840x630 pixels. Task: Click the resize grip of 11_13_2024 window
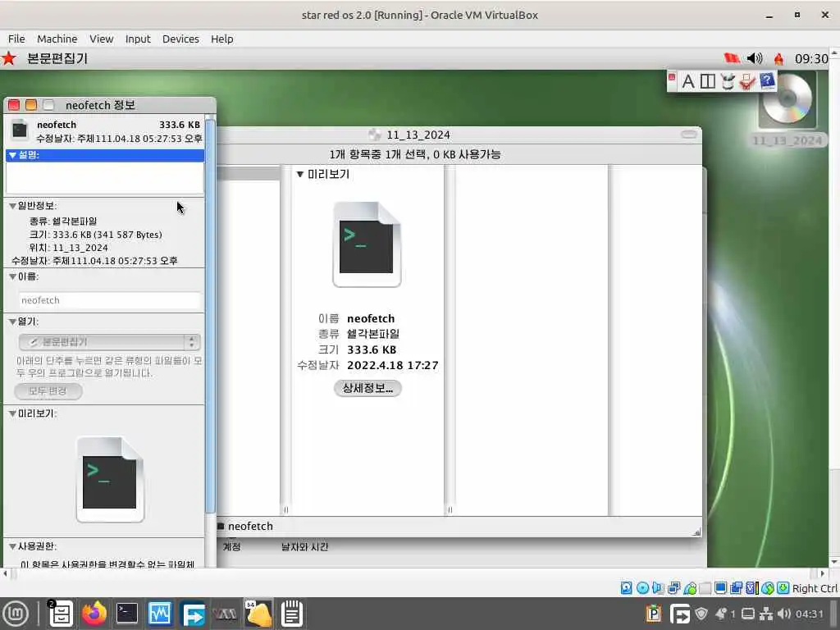696,532
